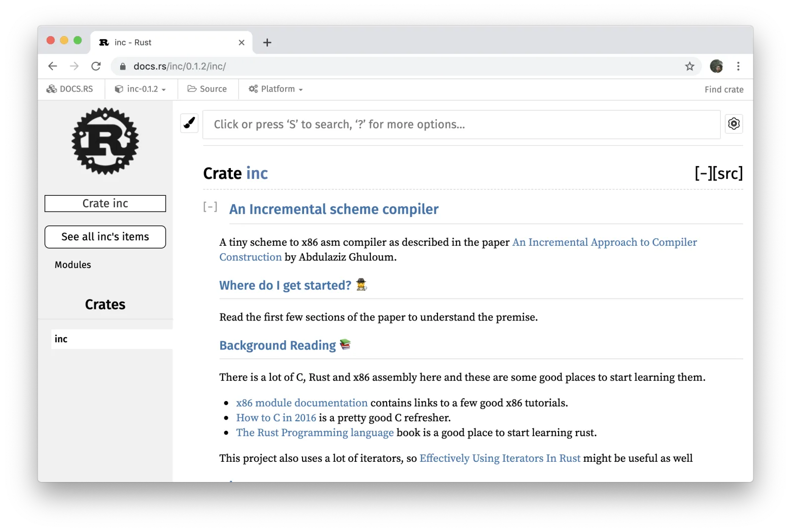Open the x86 module documentation link
Viewport: 791px width, 532px height.
[x=302, y=403]
